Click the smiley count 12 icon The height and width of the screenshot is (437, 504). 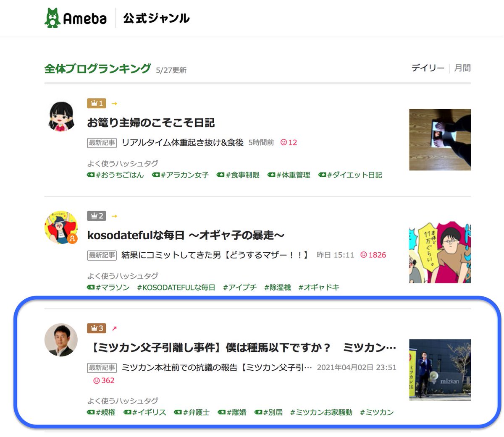tap(289, 143)
